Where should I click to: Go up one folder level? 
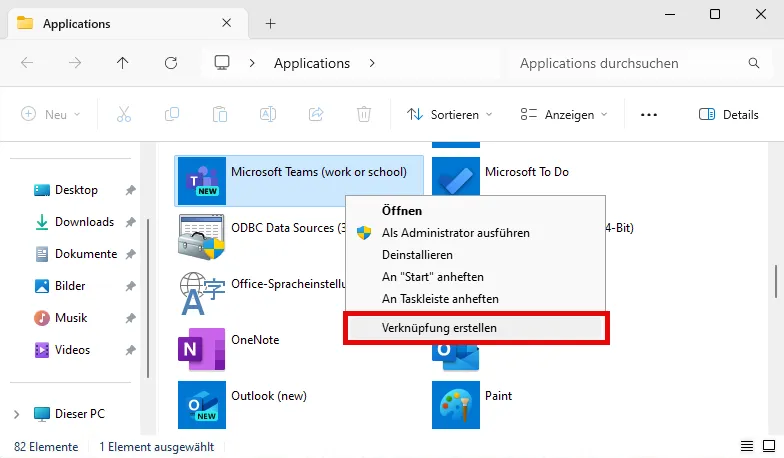[122, 63]
